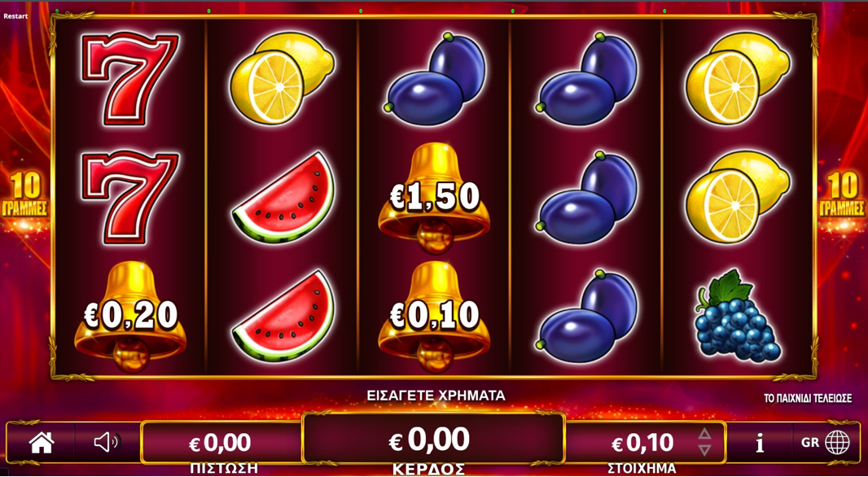Open the GR language globe selector
The height and width of the screenshot is (477, 868).
(x=826, y=443)
